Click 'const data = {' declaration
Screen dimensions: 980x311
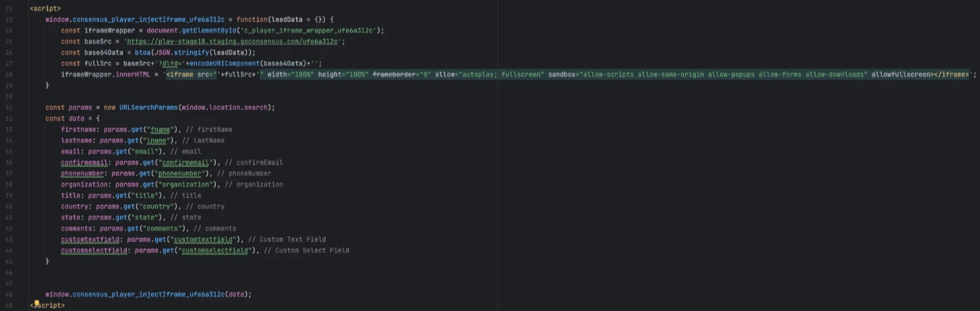click(73, 118)
